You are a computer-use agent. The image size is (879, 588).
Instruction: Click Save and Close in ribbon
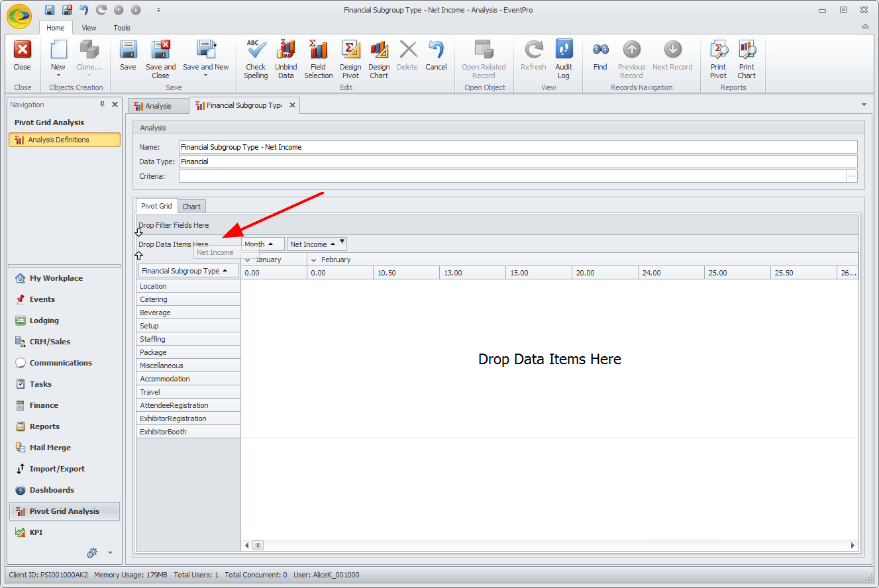click(161, 60)
